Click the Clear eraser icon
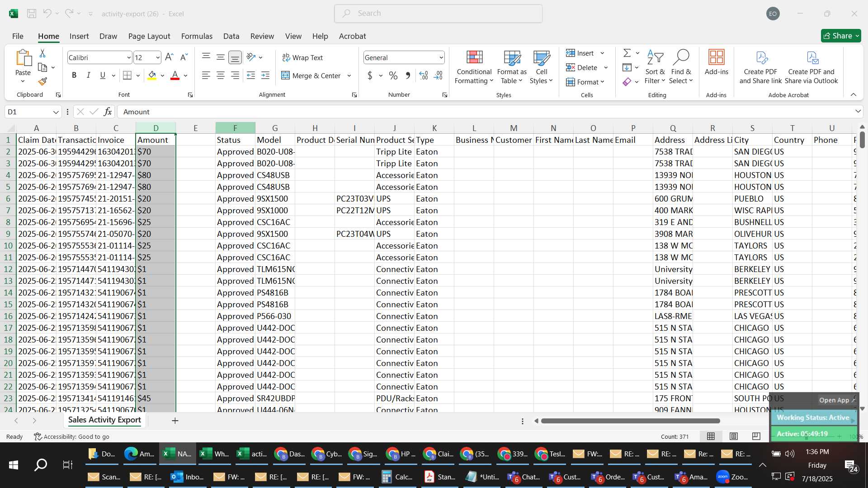This screenshot has width=868, height=488. [x=627, y=82]
